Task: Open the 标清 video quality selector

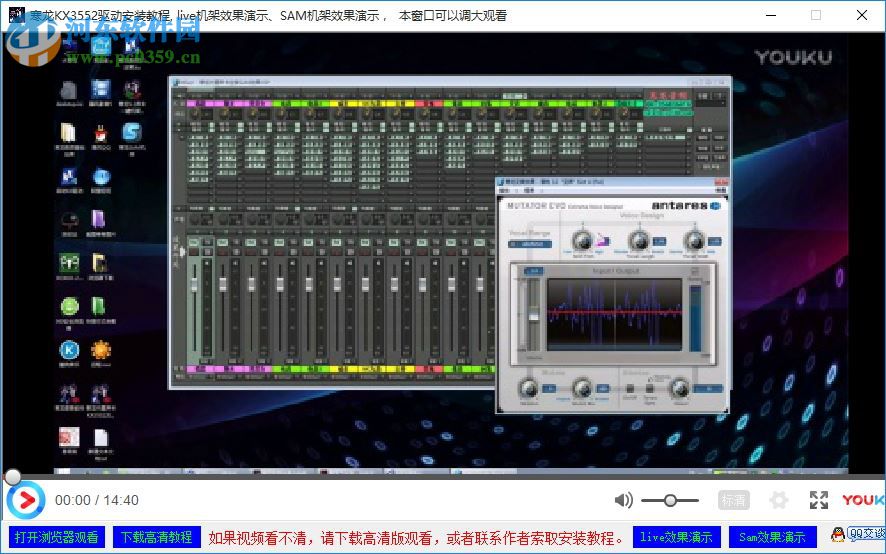Action: coord(733,500)
